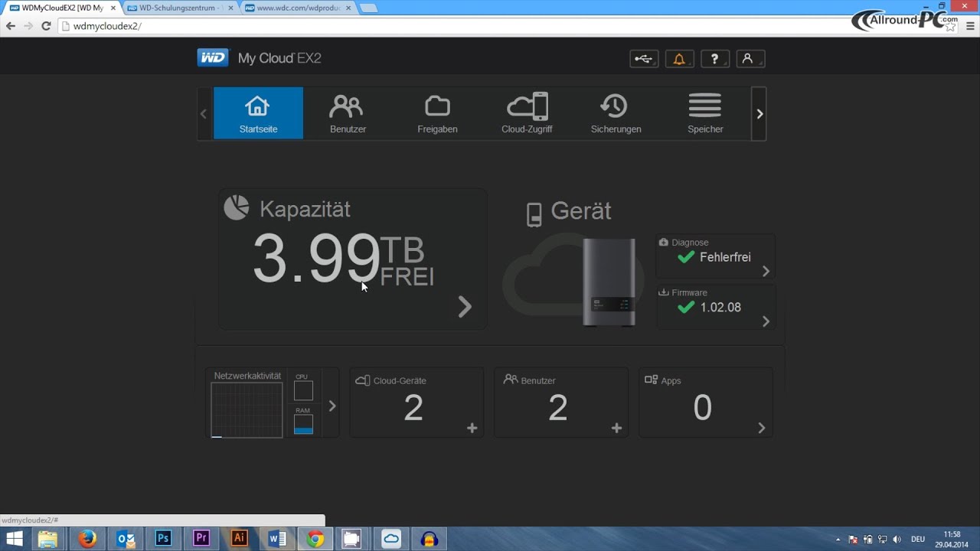Screen dimensions: 980x551
Task: Open Word from taskbar
Action: (x=277, y=539)
